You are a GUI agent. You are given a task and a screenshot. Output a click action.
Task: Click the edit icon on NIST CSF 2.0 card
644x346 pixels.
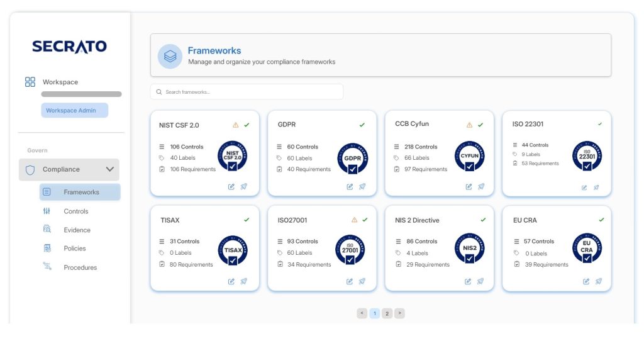231,187
